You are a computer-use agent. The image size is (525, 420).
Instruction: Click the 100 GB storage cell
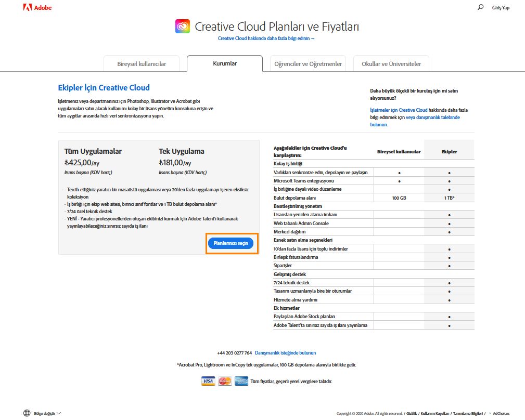(399, 198)
